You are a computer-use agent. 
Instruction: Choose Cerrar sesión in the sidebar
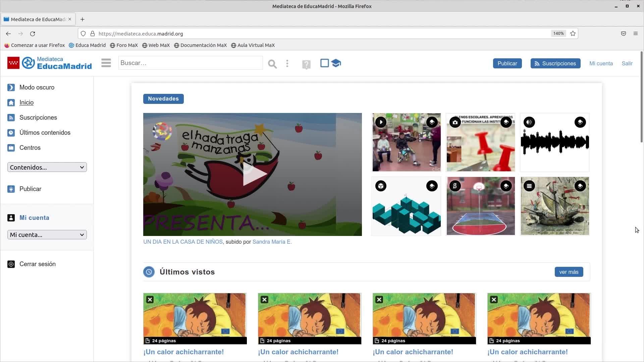coord(38,264)
